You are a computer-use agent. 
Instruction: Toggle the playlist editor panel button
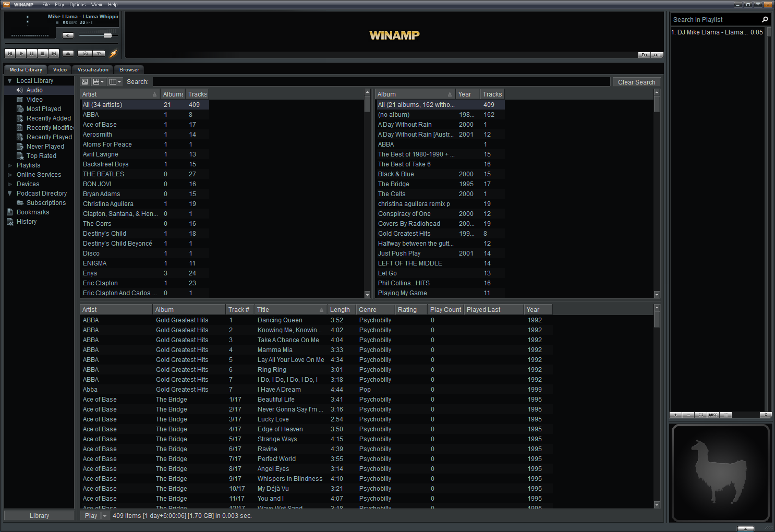(x=657, y=55)
